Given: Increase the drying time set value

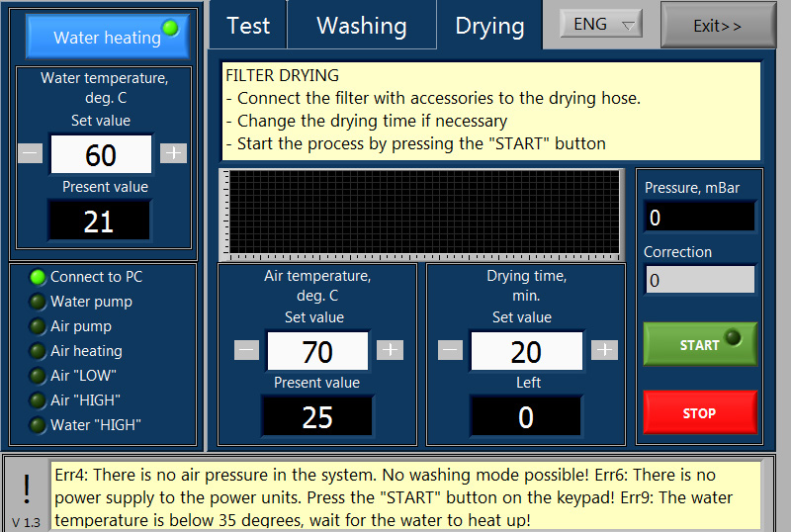Looking at the screenshot, I should coord(604,350).
